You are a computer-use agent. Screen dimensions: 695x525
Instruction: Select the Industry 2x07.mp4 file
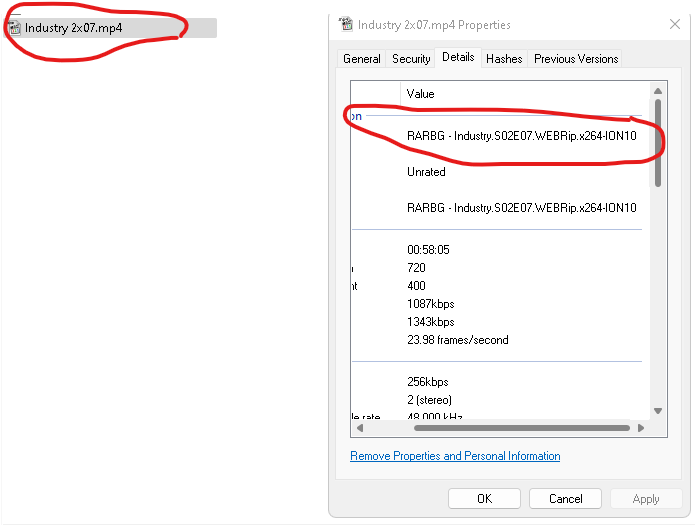click(x=111, y=28)
